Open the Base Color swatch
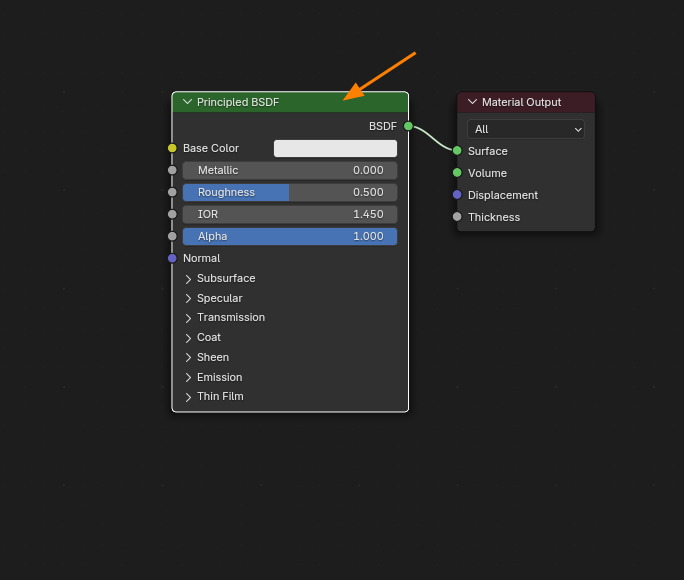 click(x=335, y=148)
